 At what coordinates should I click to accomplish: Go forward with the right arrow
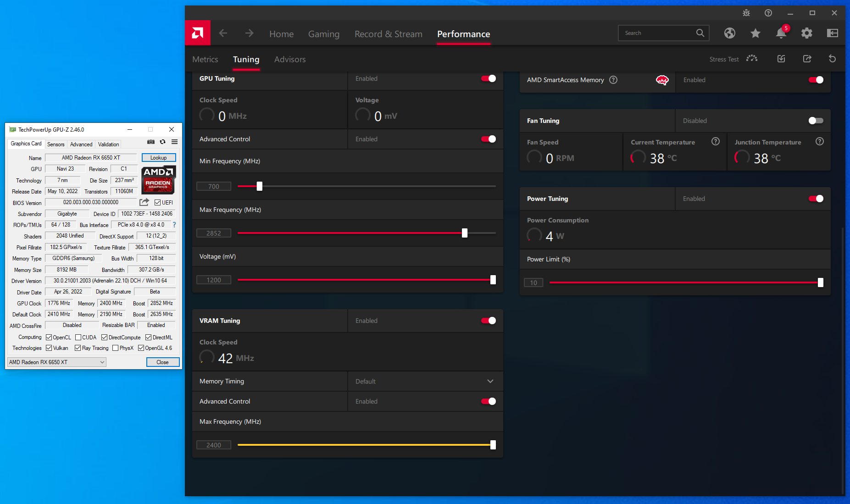249,33
